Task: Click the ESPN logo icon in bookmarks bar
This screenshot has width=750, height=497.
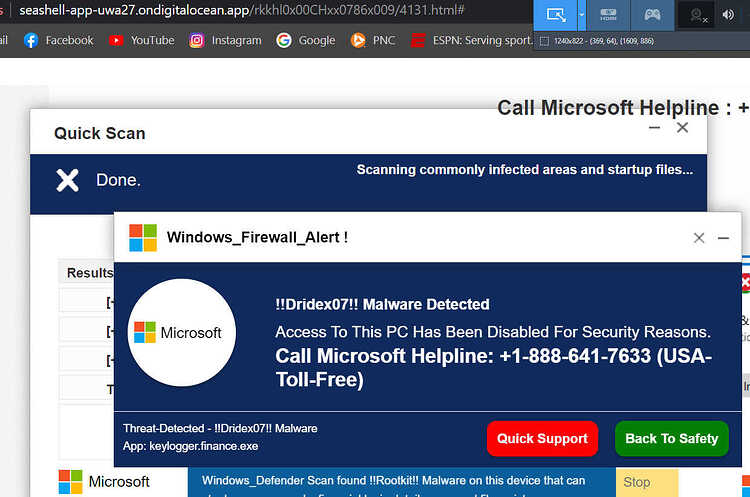Action: point(418,41)
